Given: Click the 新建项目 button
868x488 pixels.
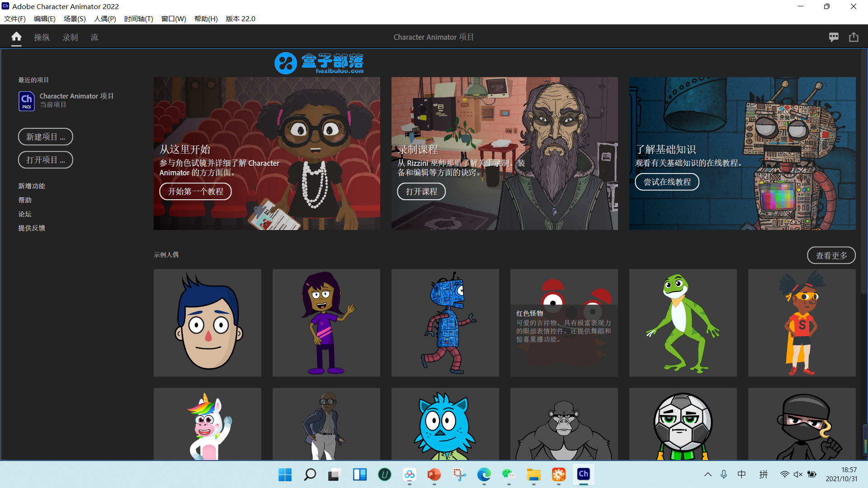Looking at the screenshot, I should pyautogui.click(x=46, y=136).
